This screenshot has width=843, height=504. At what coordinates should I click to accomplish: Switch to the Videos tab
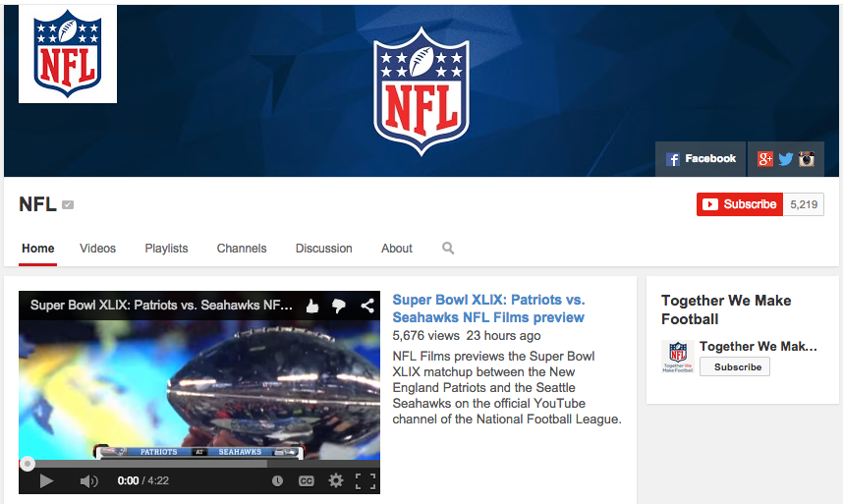click(97, 249)
